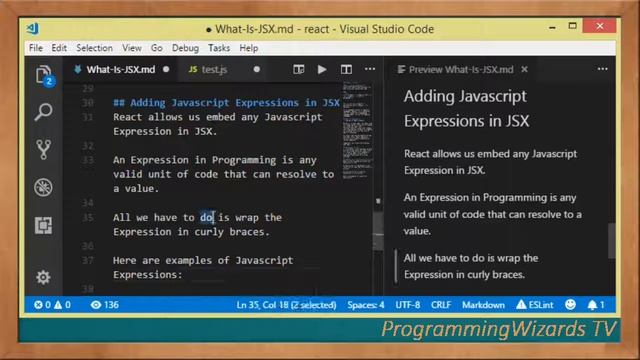The image size is (640, 360).
Task: Click preview text 'All we have to do is wrap the'
Action: click(471, 258)
